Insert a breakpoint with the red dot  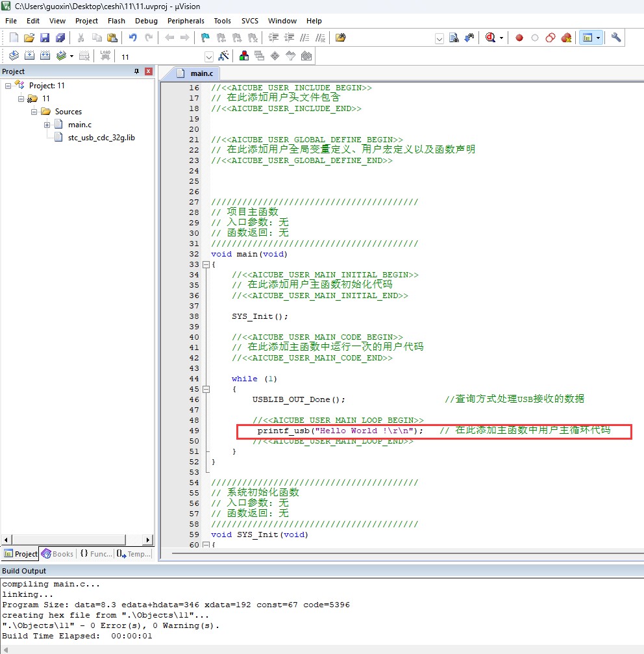(x=519, y=38)
